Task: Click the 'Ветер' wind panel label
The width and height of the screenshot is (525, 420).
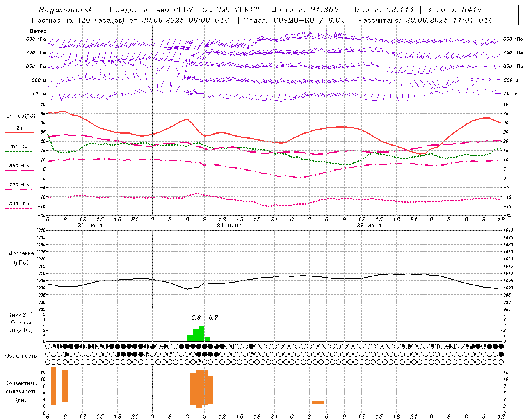Action: 38,31
